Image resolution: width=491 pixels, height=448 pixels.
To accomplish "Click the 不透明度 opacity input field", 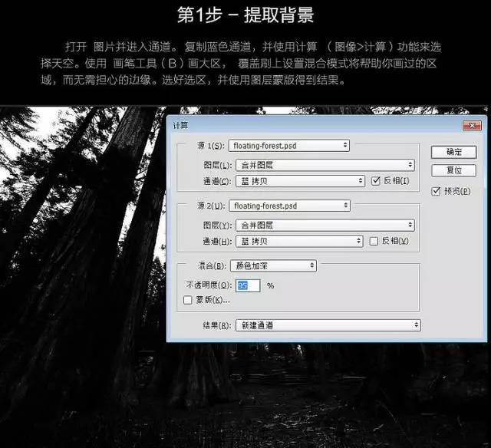I will (x=248, y=285).
